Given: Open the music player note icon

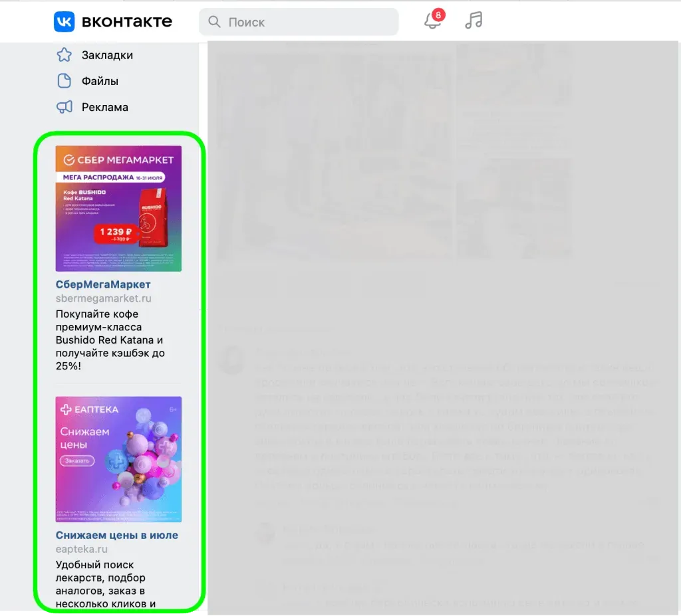Looking at the screenshot, I should tap(474, 21).
